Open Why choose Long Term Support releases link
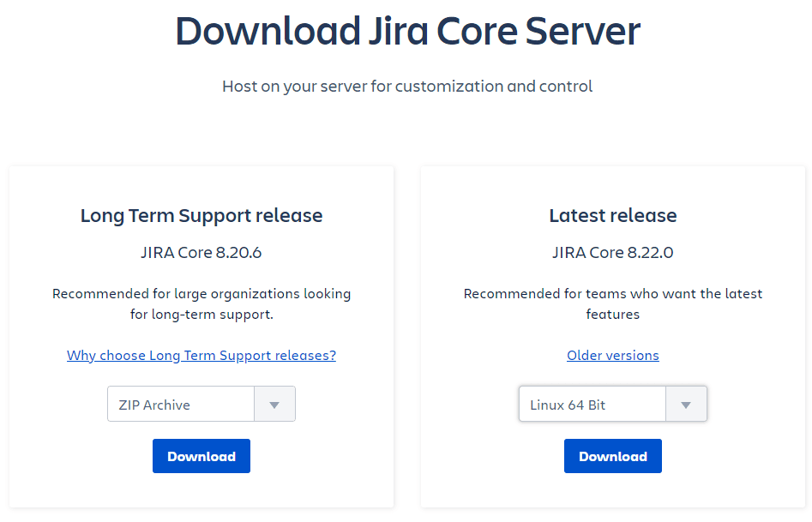 click(x=201, y=355)
